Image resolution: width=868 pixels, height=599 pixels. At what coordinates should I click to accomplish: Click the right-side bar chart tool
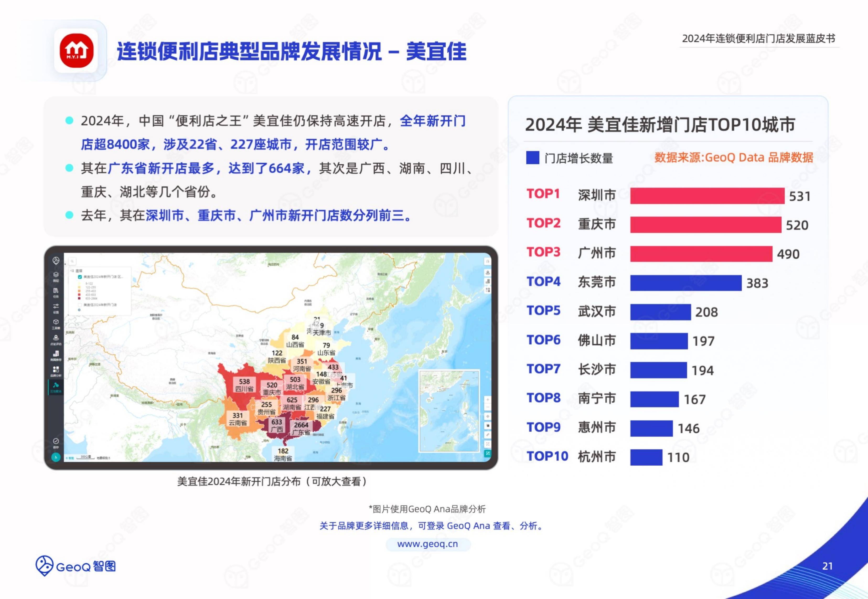487,281
